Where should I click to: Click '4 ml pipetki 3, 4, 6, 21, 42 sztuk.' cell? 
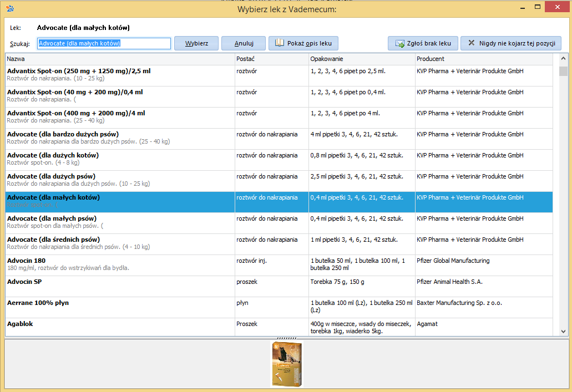pos(362,139)
